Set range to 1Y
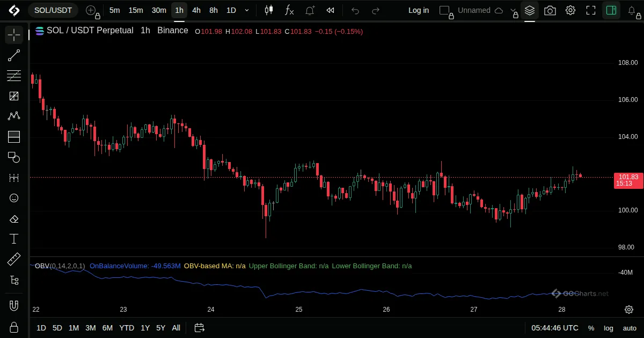This screenshot has width=644, height=338. click(x=145, y=328)
